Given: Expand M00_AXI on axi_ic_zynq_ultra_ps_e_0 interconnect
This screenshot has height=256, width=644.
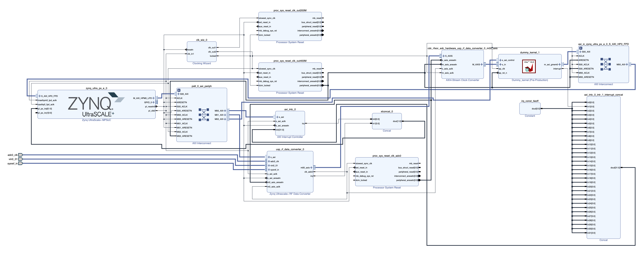Looking at the screenshot, I should coord(627,64).
